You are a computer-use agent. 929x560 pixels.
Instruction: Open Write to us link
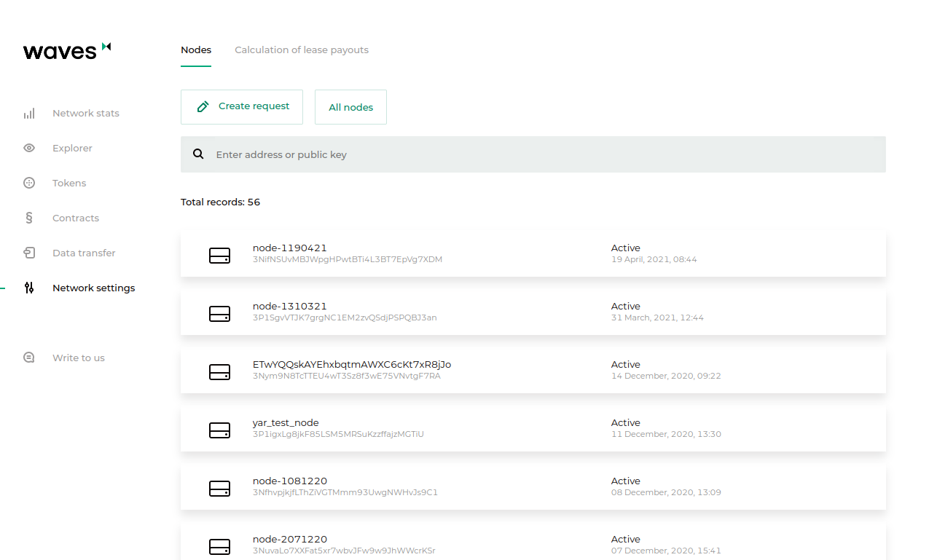point(79,358)
